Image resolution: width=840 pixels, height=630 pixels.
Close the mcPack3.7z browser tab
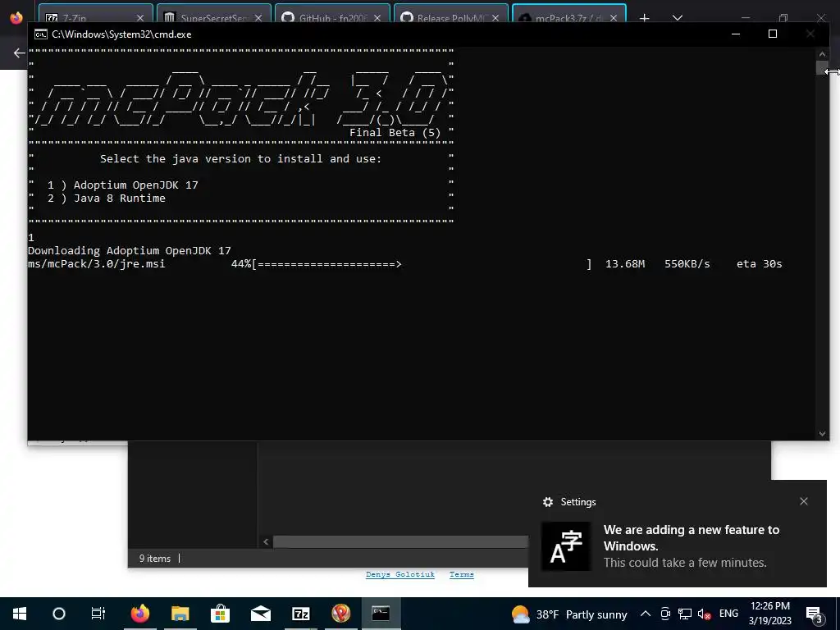[614, 18]
